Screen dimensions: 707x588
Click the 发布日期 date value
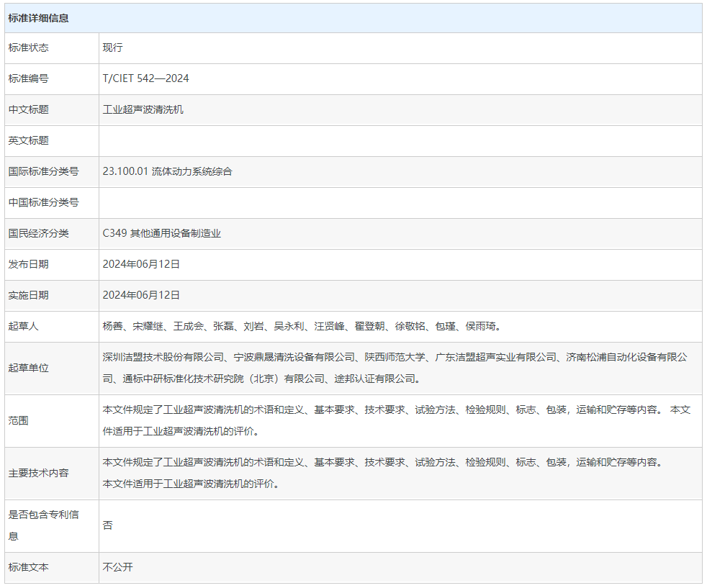click(x=141, y=264)
